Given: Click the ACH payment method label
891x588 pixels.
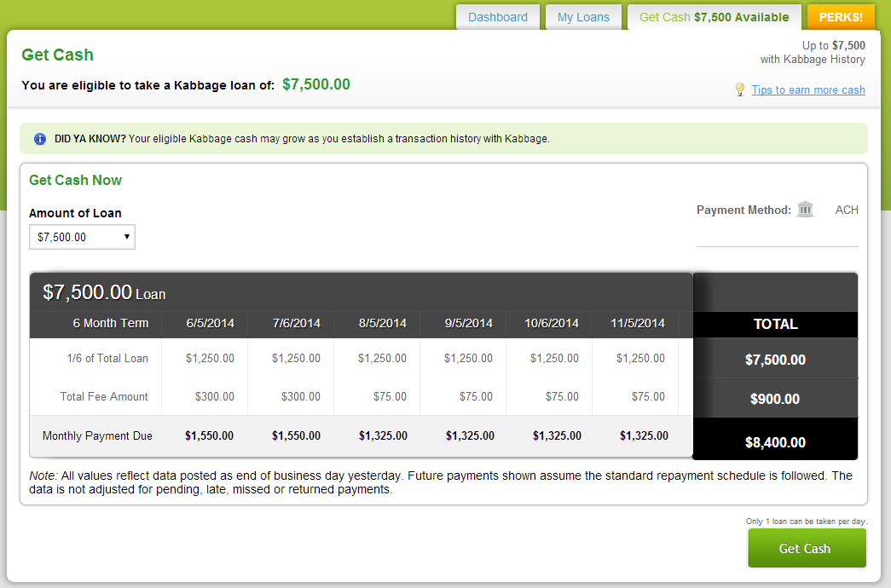Looking at the screenshot, I should coord(847,210).
